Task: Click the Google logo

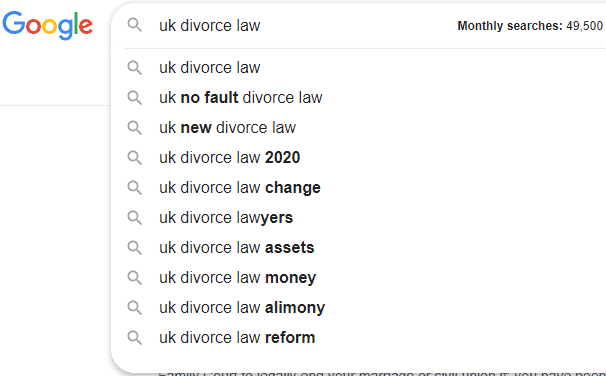Action: tap(48, 26)
